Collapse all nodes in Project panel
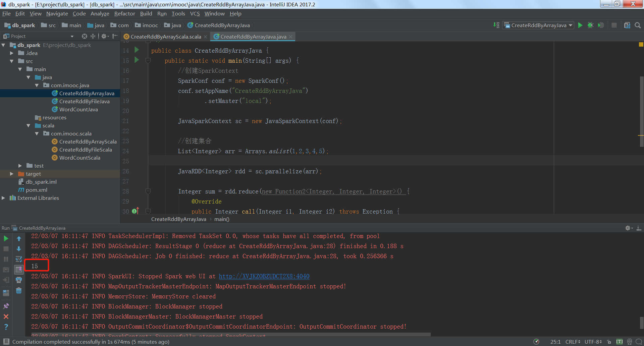 point(93,36)
